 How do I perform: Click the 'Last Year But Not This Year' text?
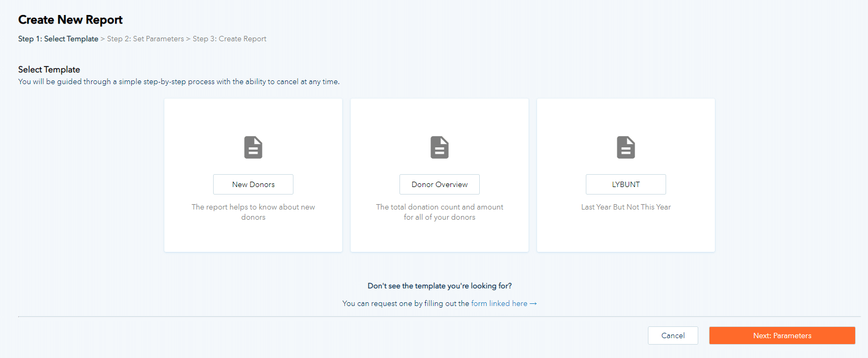click(x=625, y=207)
